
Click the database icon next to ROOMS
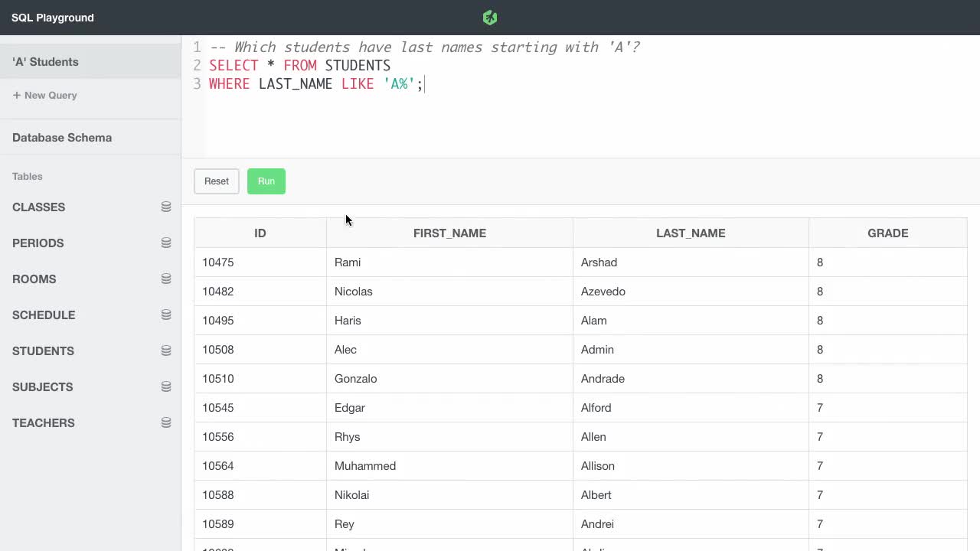[166, 279]
